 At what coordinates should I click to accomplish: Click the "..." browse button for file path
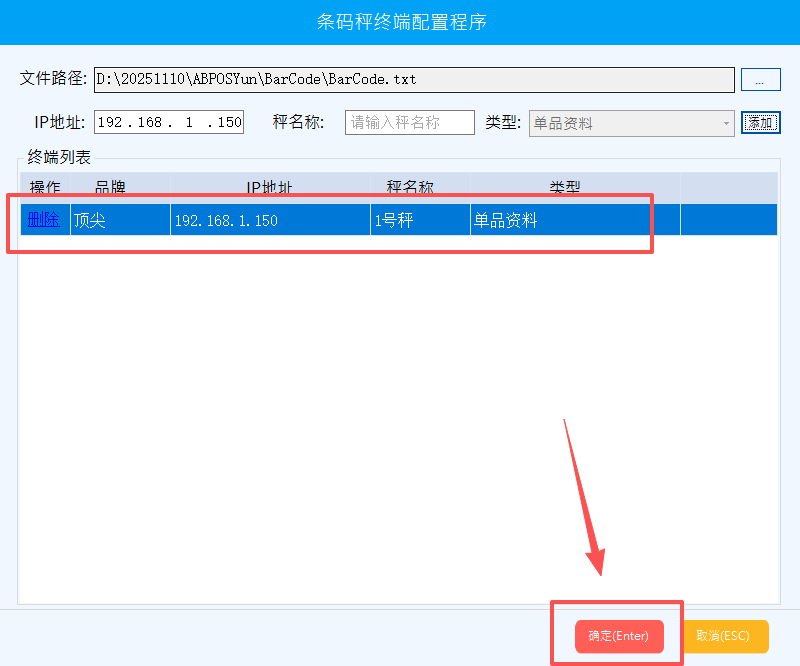click(759, 79)
